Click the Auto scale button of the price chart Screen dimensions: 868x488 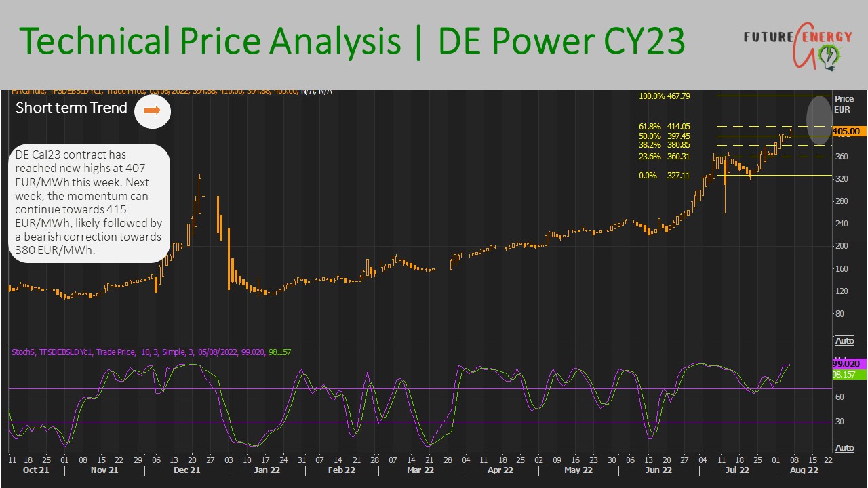(844, 340)
